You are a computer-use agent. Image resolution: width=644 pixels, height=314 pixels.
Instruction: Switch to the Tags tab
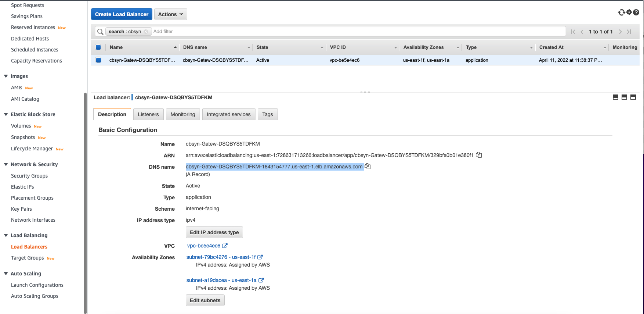(x=268, y=114)
